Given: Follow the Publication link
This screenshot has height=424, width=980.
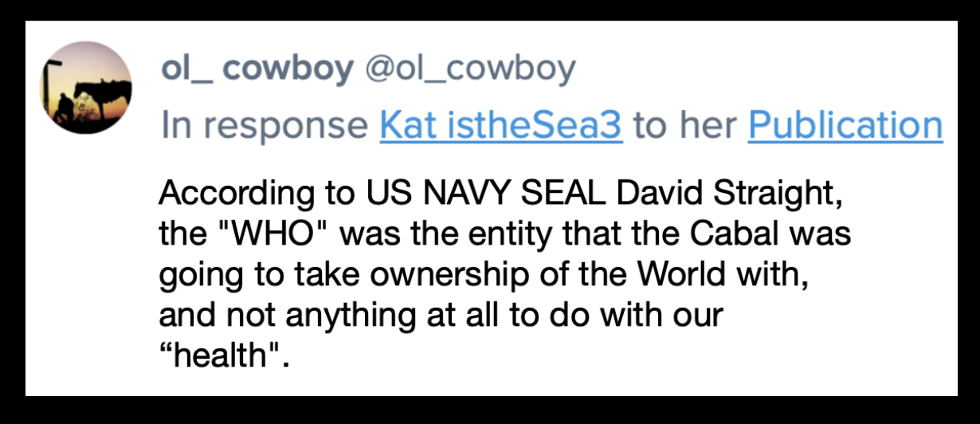Looking at the screenshot, I should click(x=845, y=125).
